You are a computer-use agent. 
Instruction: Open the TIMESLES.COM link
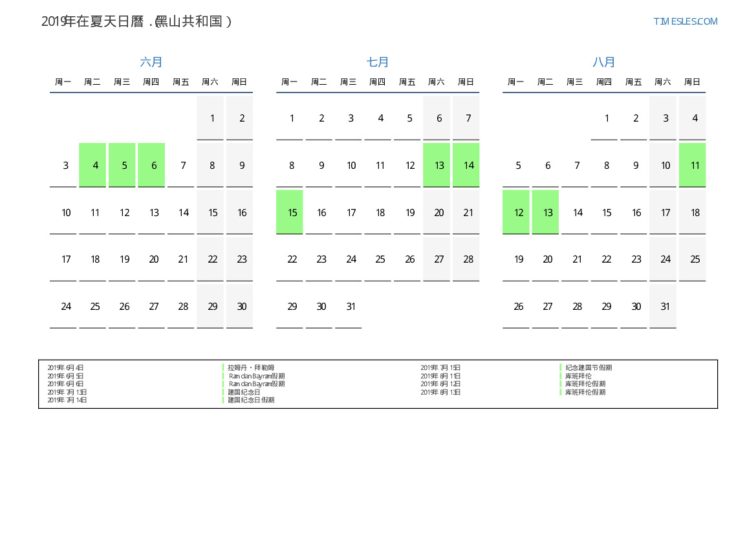[685, 21]
